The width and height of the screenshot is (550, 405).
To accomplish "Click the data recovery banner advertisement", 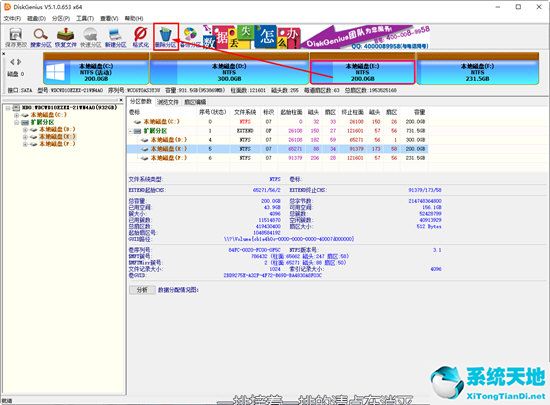I will pyautogui.click(x=316, y=37).
